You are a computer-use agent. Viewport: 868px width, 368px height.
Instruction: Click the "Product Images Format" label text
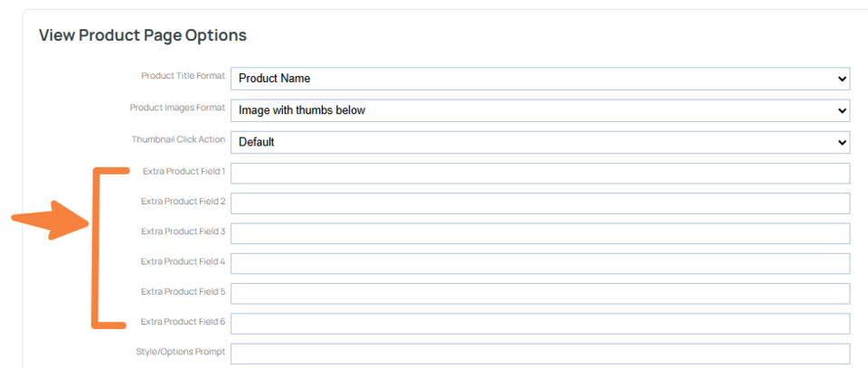click(177, 108)
